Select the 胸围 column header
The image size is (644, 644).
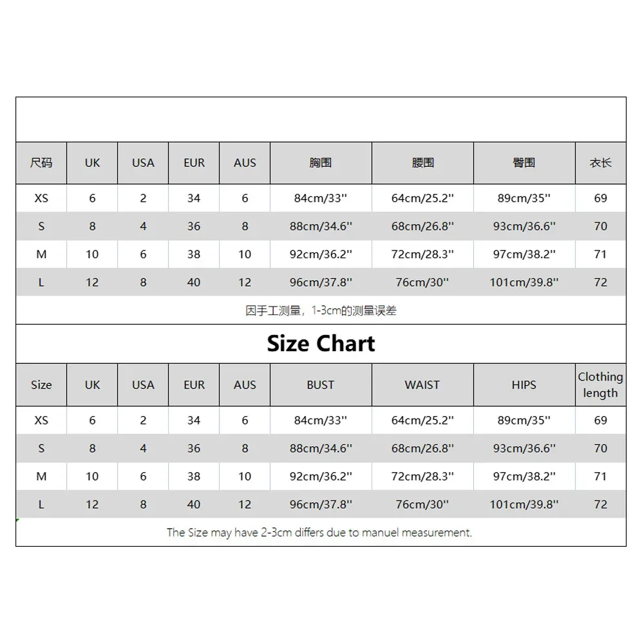321,163
